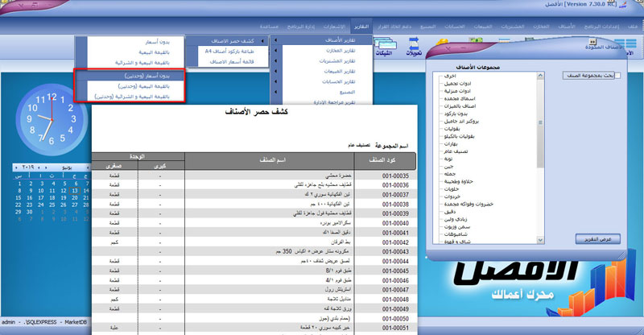Open the إعدادات البرنامج menu
The image size is (644, 335).
pos(601,27)
